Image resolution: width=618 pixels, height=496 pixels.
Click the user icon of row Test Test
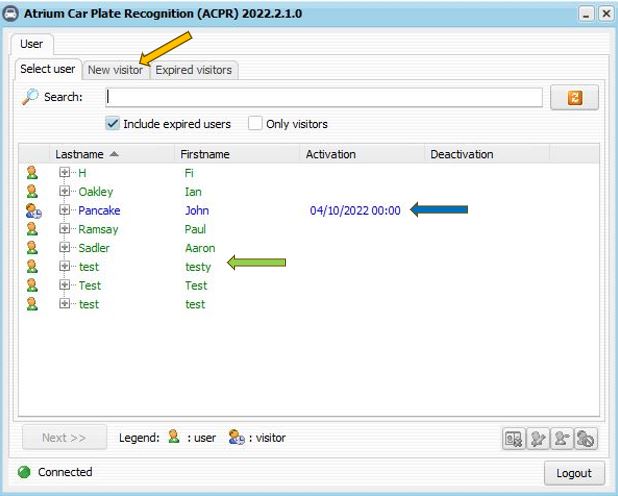click(x=32, y=285)
